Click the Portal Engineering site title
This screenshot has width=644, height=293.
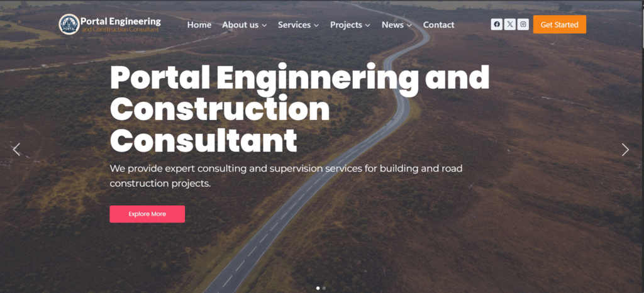(121, 21)
